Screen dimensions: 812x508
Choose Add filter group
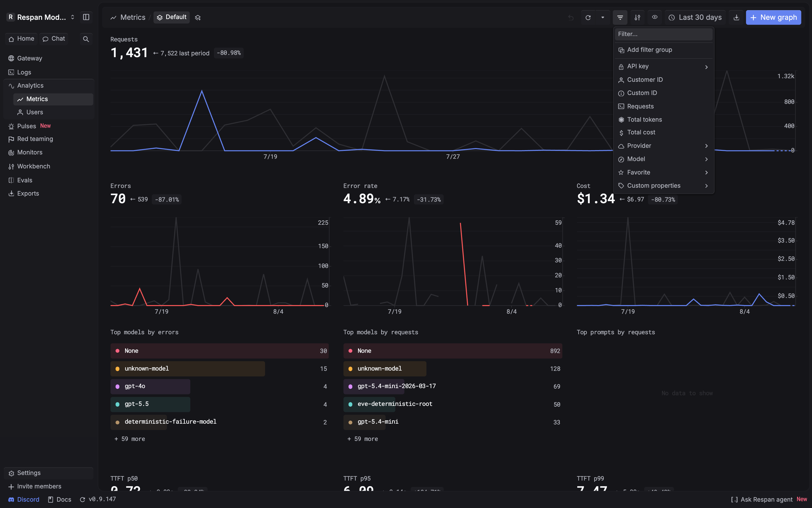[663, 50]
